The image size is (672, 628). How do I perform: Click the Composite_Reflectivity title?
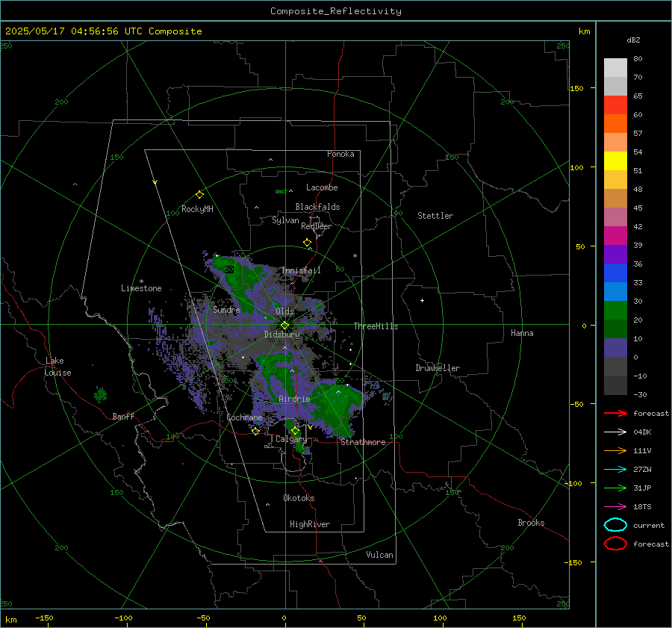[336, 11]
